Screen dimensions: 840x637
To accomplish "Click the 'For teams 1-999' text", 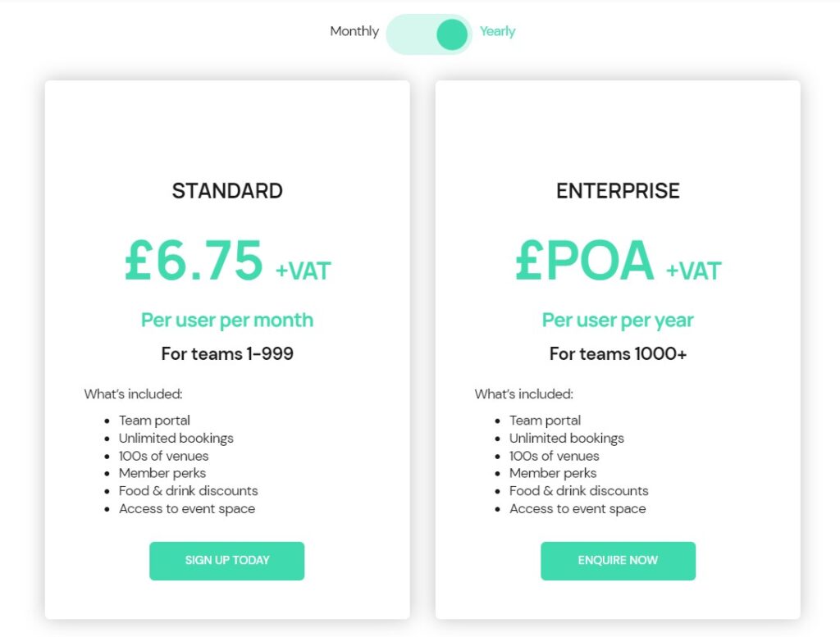I will (x=227, y=354).
